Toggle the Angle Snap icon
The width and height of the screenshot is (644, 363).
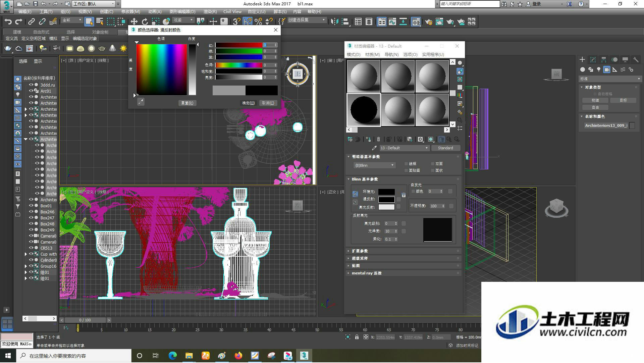[x=248, y=22]
